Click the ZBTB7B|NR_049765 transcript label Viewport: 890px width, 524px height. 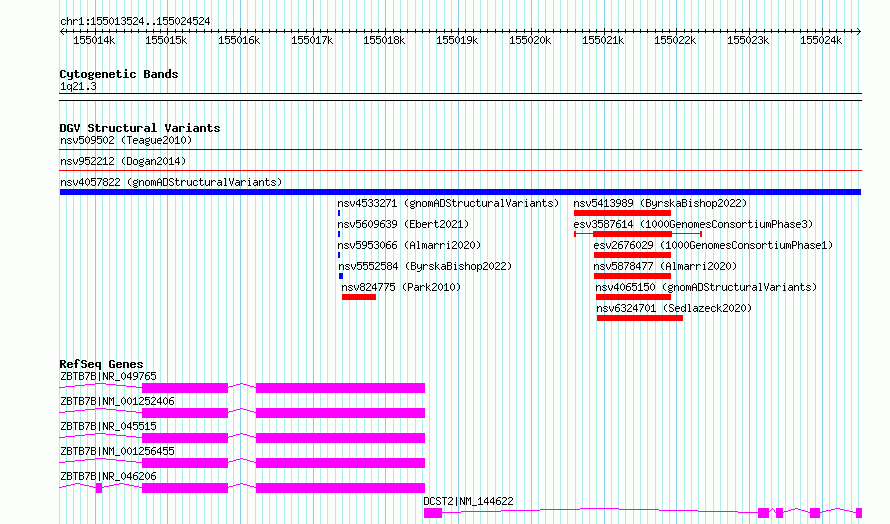108,376
